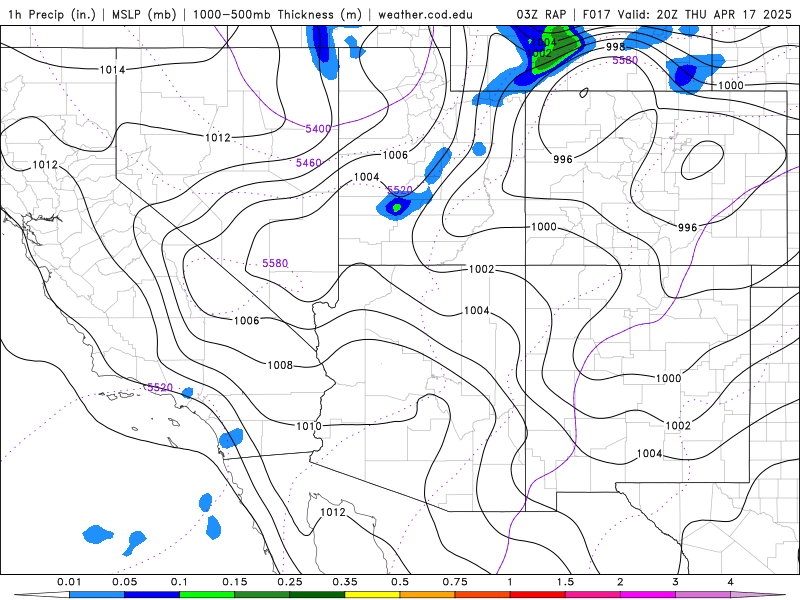Image resolution: width=800 pixels, height=600 pixels.
Task: Click the 998 isobar label
Action: [615, 47]
